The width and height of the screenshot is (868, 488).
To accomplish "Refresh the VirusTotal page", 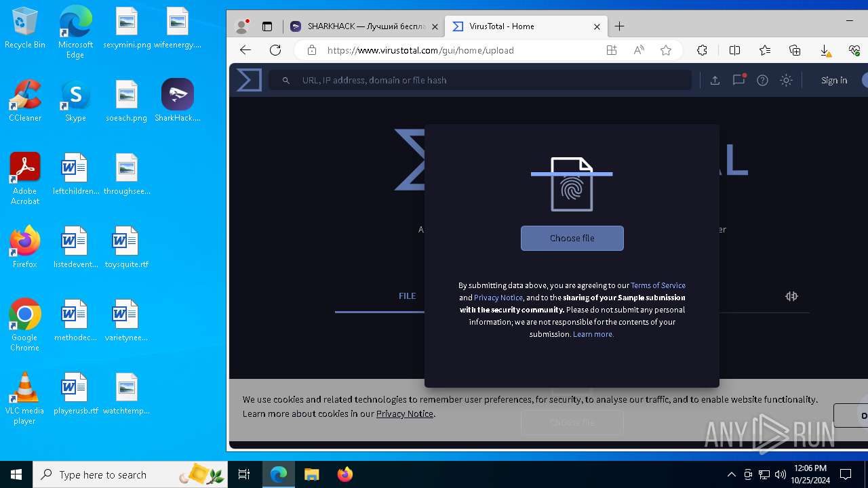I will pos(275,50).
